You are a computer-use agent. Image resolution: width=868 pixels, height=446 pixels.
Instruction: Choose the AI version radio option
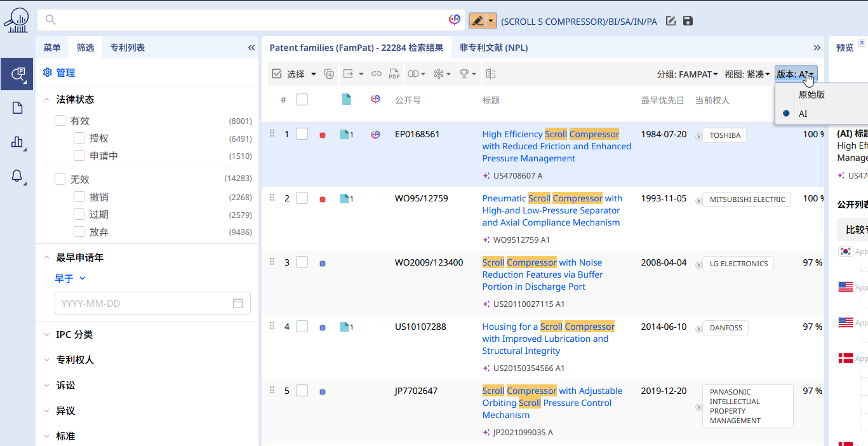786,114
